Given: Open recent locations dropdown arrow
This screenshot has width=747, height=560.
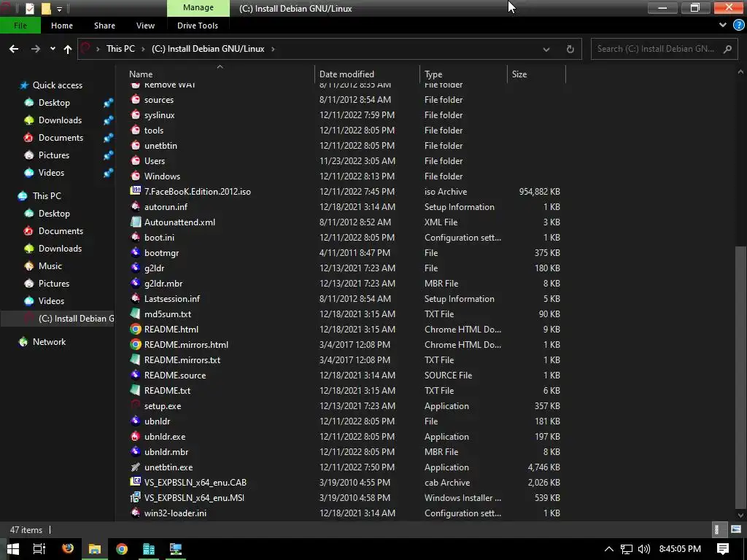Looking at the screenshot, I should 53,49.
